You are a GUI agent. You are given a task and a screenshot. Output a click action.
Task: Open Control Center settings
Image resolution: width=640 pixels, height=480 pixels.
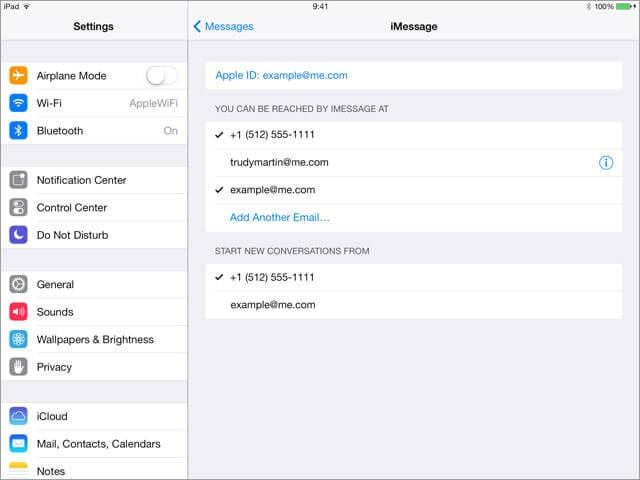coord(94,207)
